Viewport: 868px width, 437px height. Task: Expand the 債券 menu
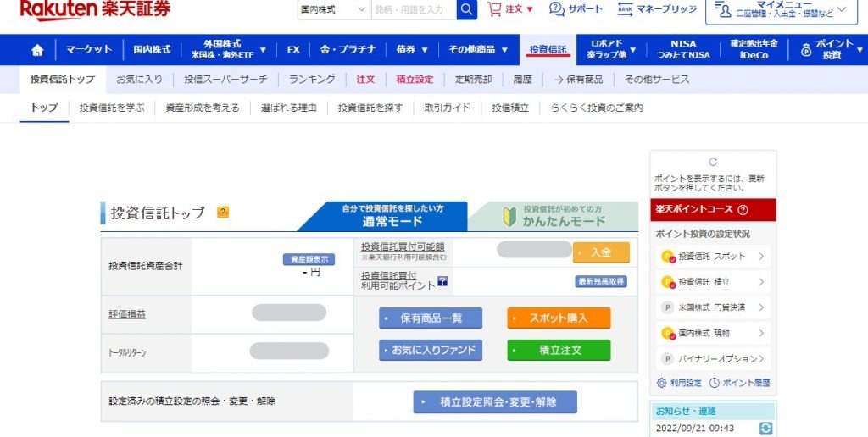[x=425, y=50]
